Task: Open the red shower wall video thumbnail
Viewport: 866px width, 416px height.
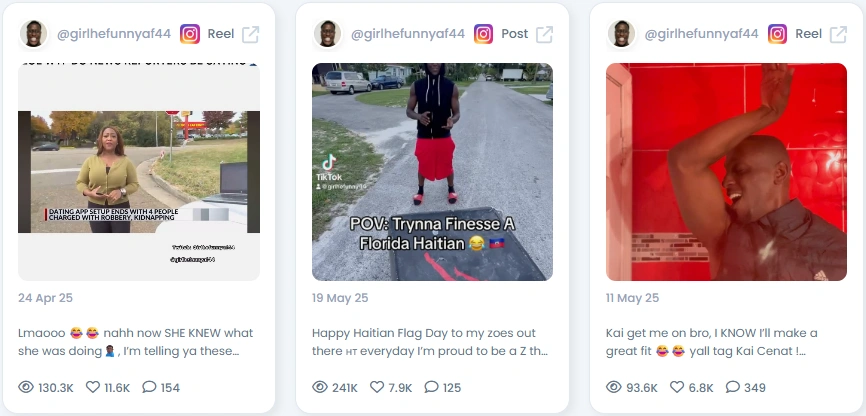Action: point(726,172)
